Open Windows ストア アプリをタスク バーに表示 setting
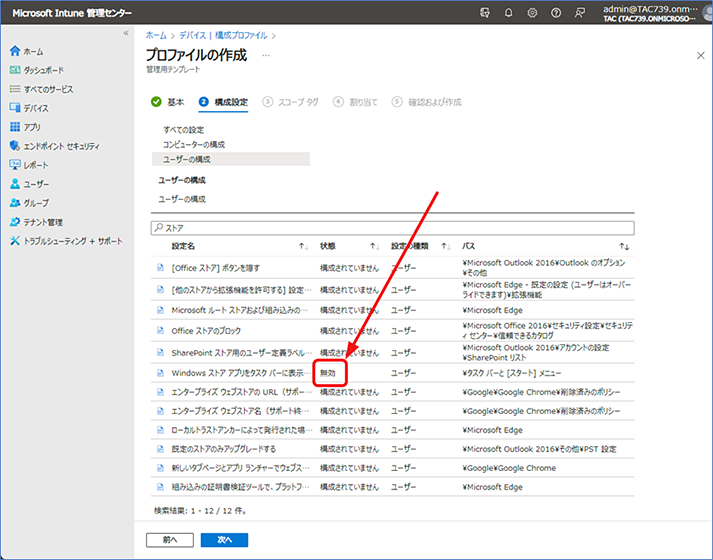 (x=241, y=373)
